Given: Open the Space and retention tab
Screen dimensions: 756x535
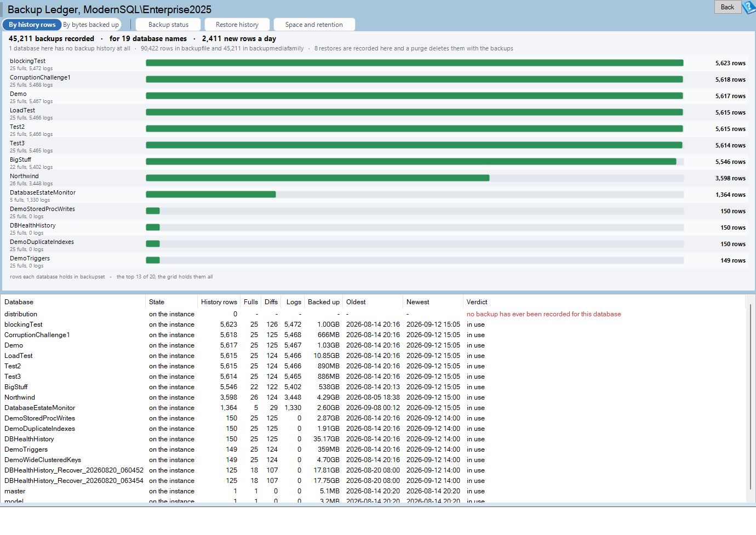Looking at the screenshot, I should point(314,25).
